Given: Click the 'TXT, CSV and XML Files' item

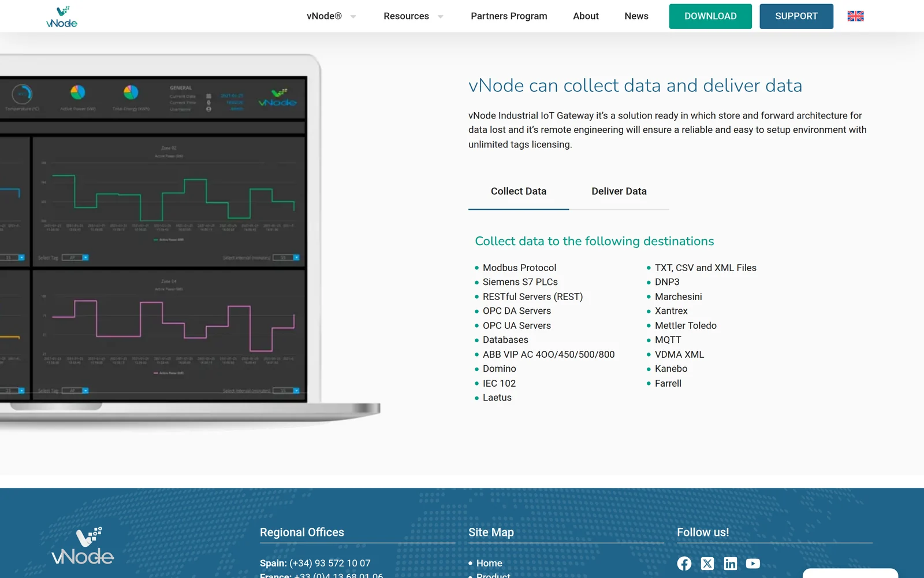Looking at the screenshot, I should 705,268.
